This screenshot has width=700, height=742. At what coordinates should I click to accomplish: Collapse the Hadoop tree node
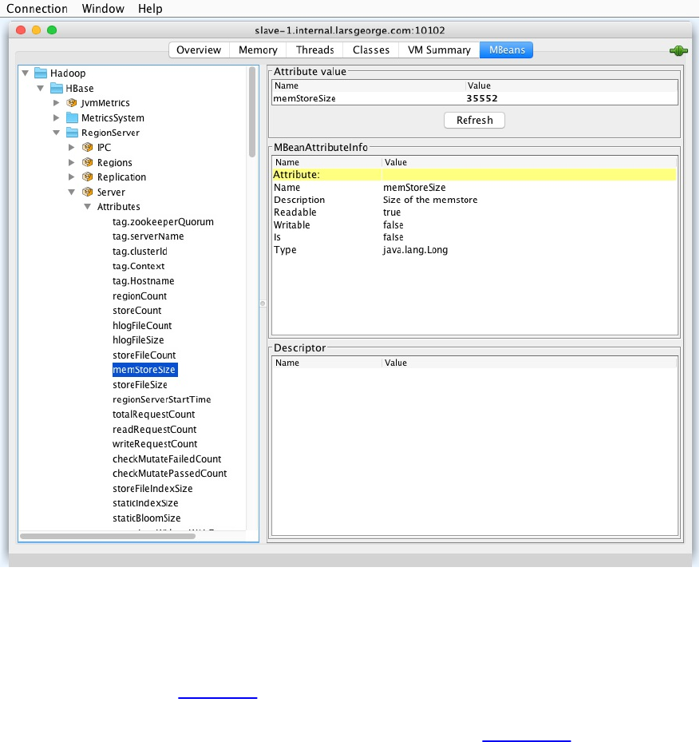pos(25,73)
